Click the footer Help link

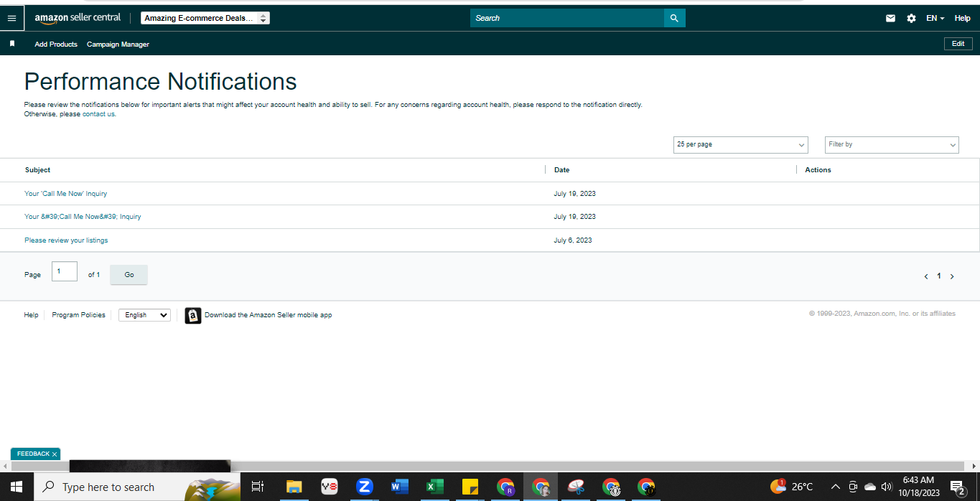point(31,315)
